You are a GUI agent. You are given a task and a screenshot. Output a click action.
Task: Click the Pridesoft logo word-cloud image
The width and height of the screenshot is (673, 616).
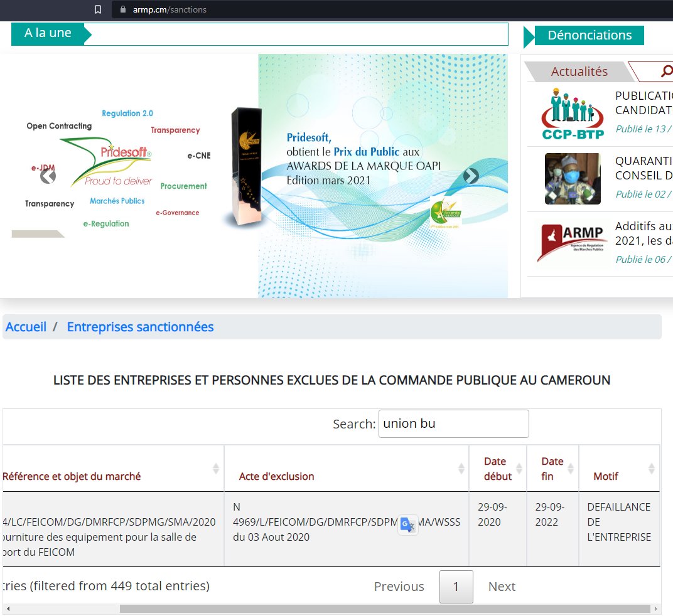click(x=118, y=168)
